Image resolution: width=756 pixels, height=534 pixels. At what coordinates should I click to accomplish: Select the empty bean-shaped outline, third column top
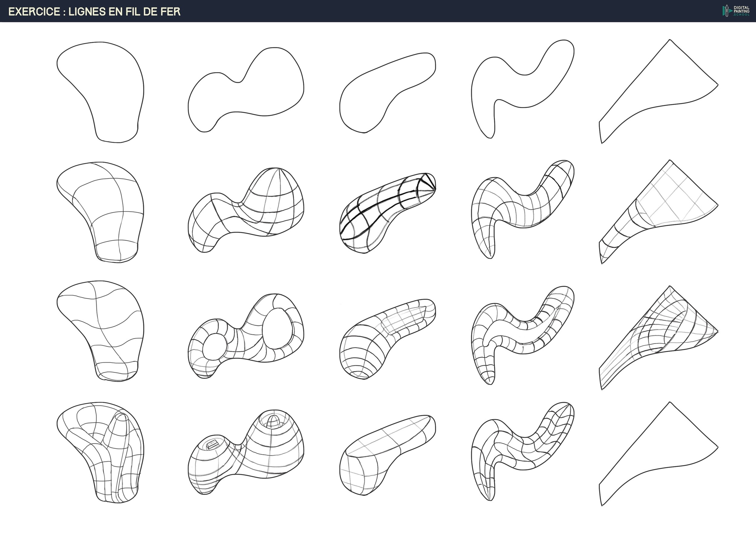[388, 93]
